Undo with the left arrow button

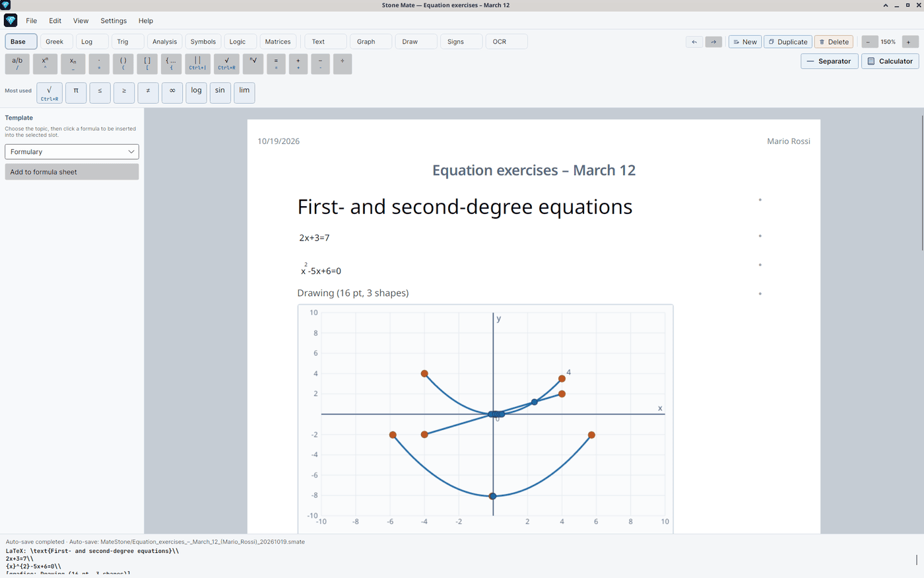coord(694,42)
